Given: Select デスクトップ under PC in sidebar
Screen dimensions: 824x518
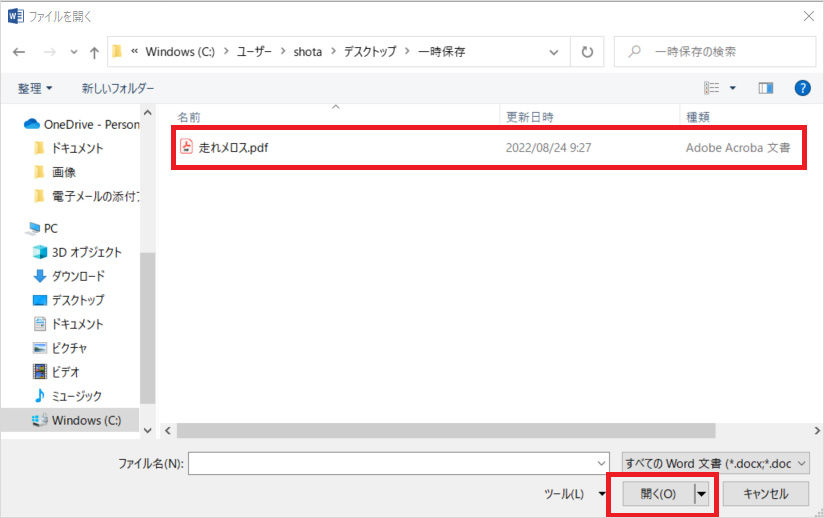Looking at the screenshot, I should click(x=68, y=301).
